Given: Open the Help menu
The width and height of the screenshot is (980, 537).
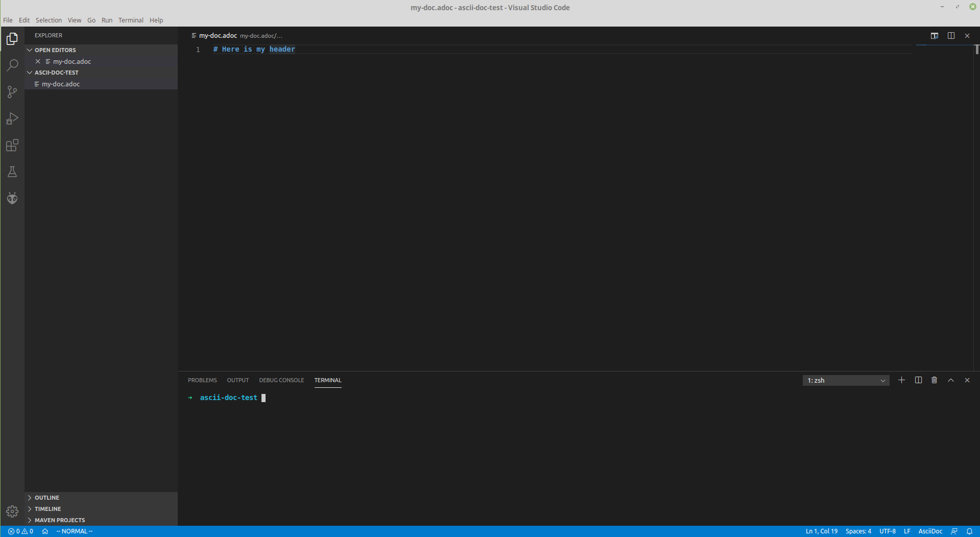Looking at the screenshot, I should (156, 20).
